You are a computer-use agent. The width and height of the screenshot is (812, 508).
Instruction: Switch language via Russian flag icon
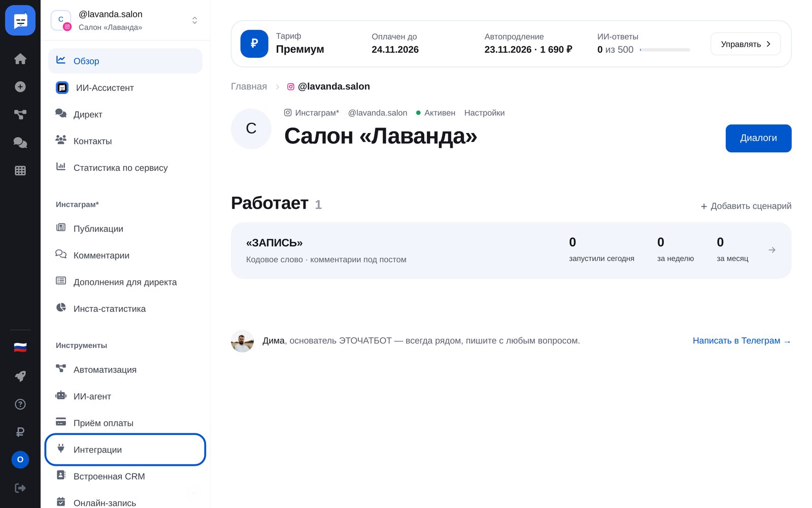tap(20, 347)
